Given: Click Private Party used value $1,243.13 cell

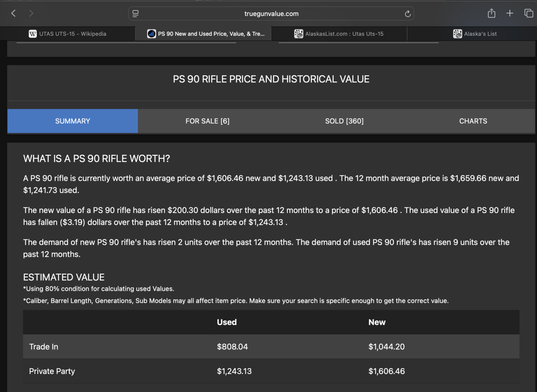Looking at the screenshot, I should 234,371.
